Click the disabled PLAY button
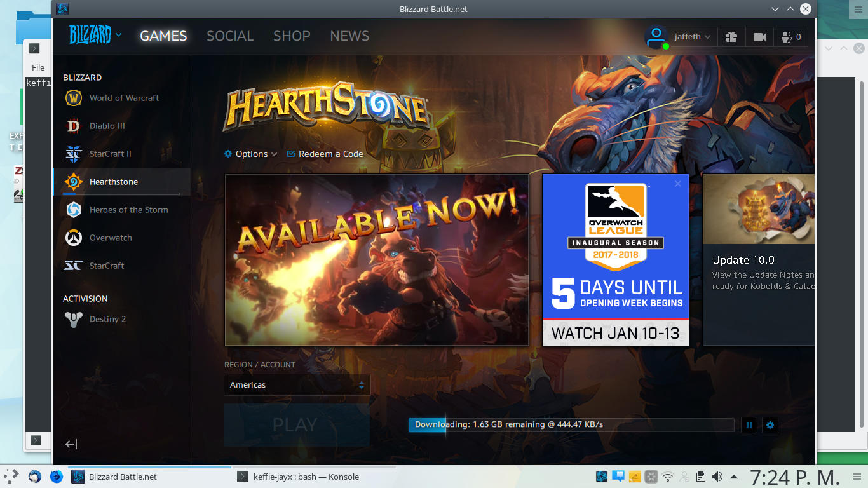The image size is (868, 488). tap(296, 425)
